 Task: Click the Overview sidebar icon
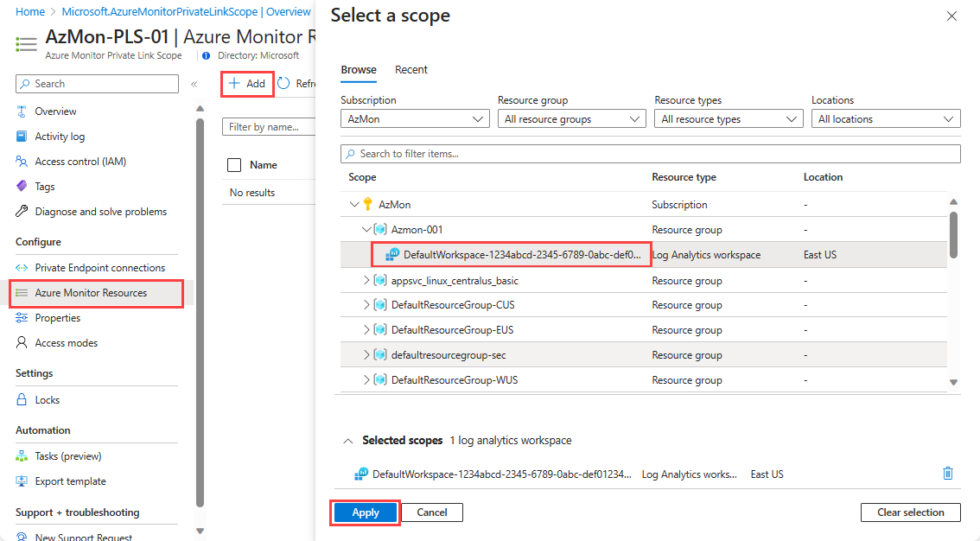click(22, 111)
